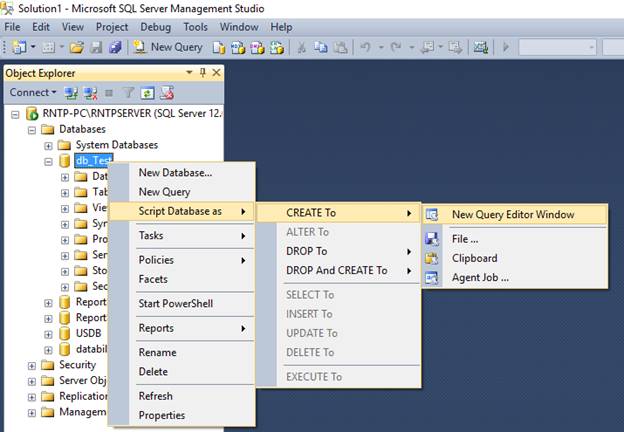The width and height of the screenshot is (624, 432).
Task: Click the Paste clipboard icon
Action: point(340,48)
